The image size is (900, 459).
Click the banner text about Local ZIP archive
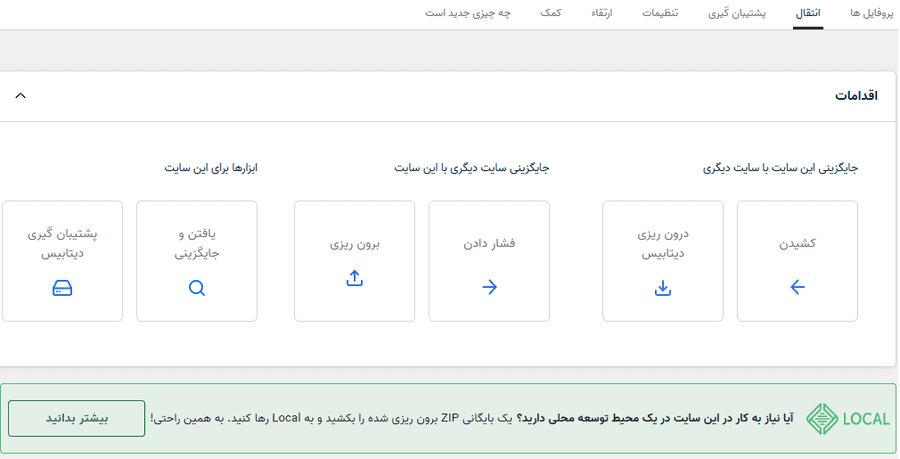coord(472,418)
